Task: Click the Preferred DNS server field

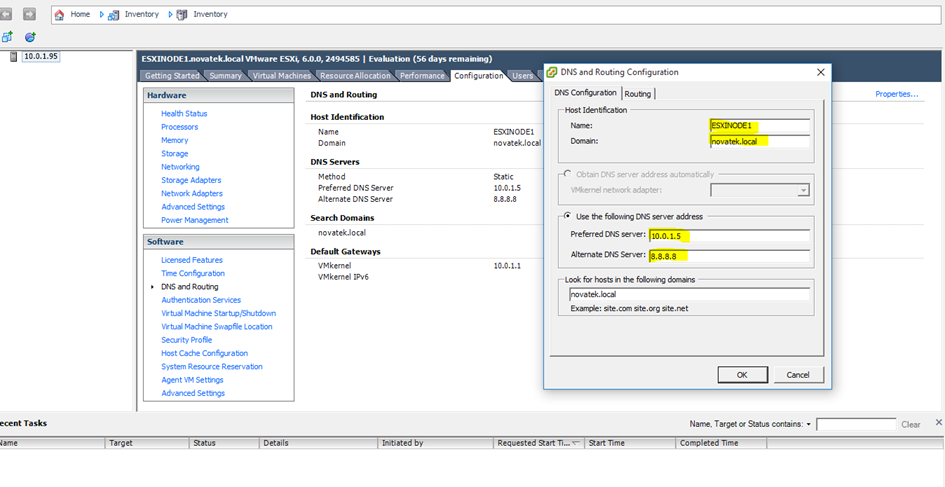Action: click(728, 236)
